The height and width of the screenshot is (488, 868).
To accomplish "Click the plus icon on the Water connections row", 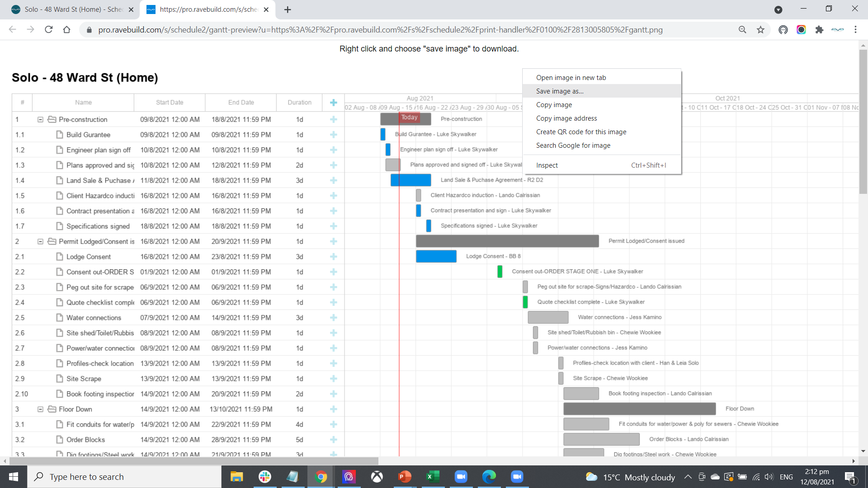I will (333, 318).
